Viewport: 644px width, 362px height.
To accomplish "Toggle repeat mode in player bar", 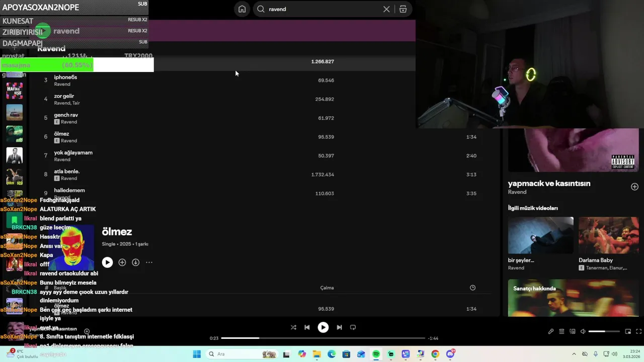I will pos(353,327).
